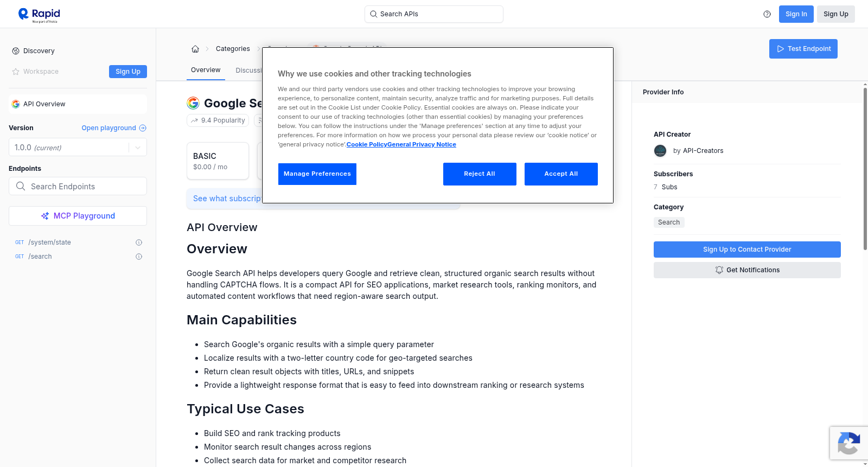Click Get Notifications
Image resolution: width=868 pixels, height=467 pixels.
coord(747,270)
